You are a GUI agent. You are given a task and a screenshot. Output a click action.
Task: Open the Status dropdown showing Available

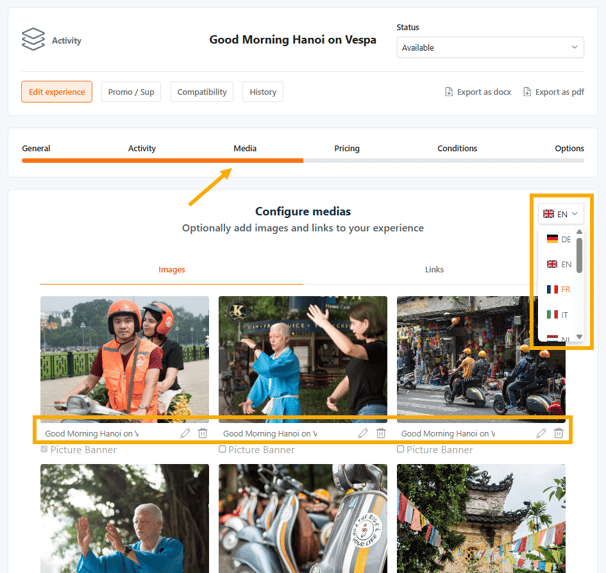490,47
